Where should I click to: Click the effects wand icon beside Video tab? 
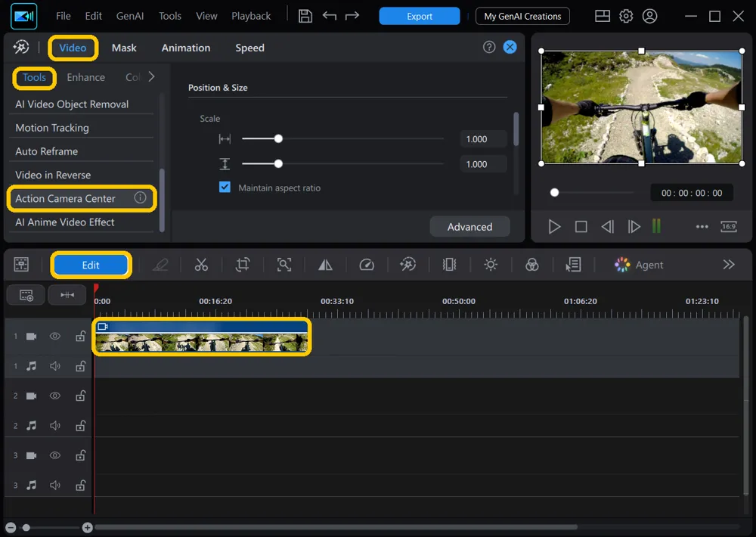click(x=20, y=48)
